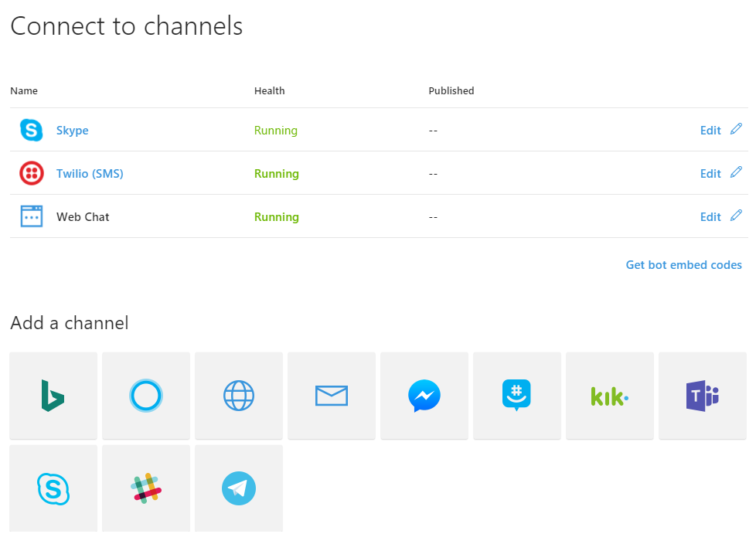Add the Facebook Messenger channel

(x=424, y=396)
